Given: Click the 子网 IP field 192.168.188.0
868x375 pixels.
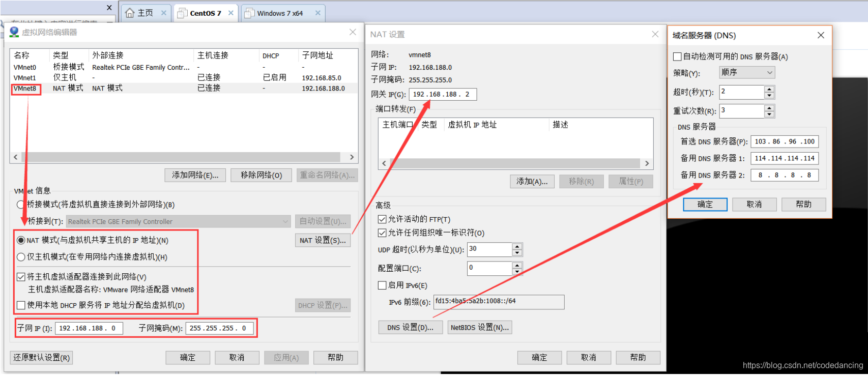Looking at the screenshot, I should point(89,328).
